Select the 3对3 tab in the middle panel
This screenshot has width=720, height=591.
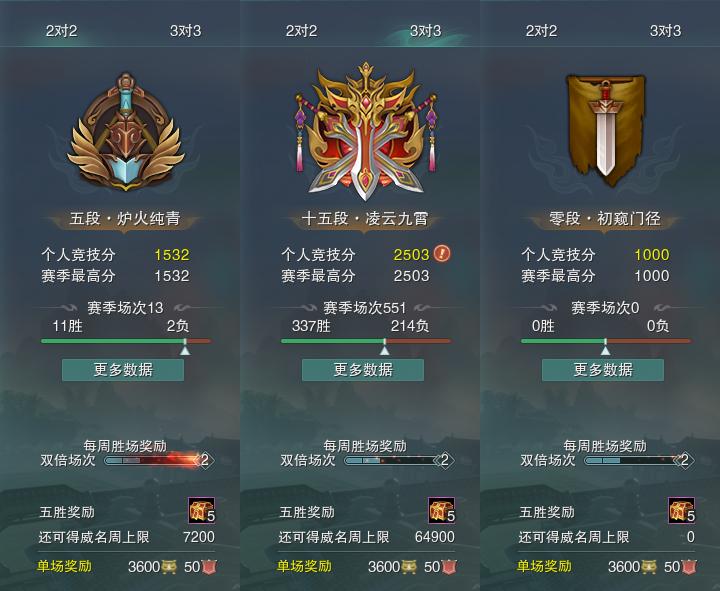425,31
